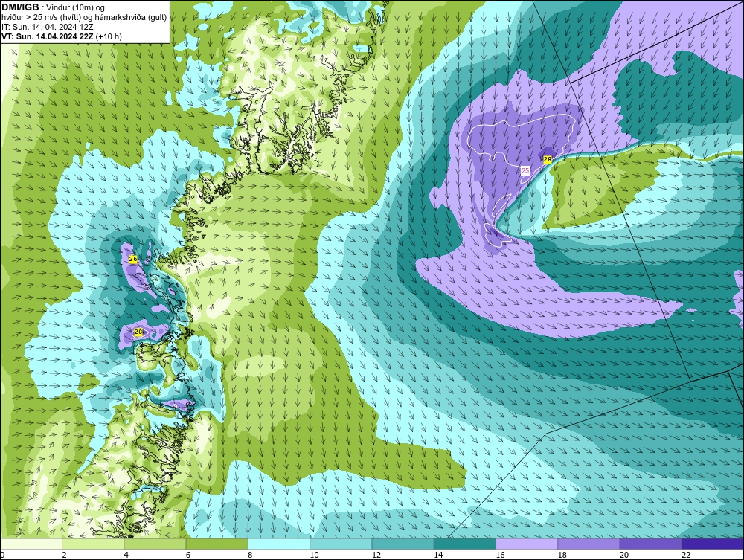
Task: Select the 2–4 m/s light green legend swatch
Action: (x=93, y=544)
